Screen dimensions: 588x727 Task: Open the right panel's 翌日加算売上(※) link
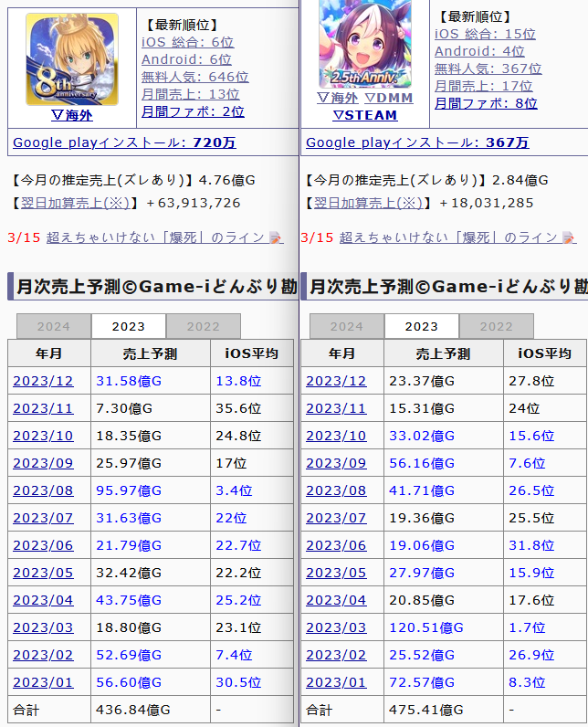(x=368, y=203)
